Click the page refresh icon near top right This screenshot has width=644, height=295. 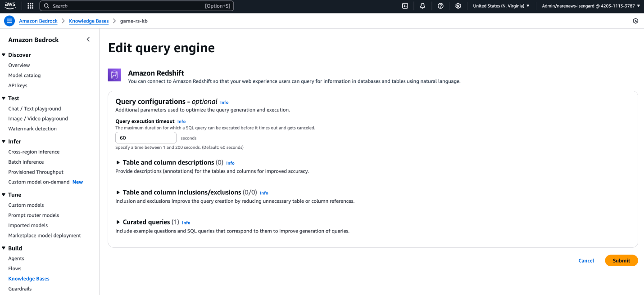pyautogui.click(x=635, y=21)
